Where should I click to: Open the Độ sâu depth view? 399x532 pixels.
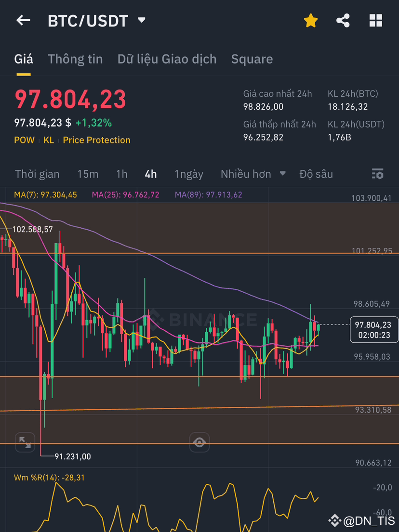[x=316, y=174]
